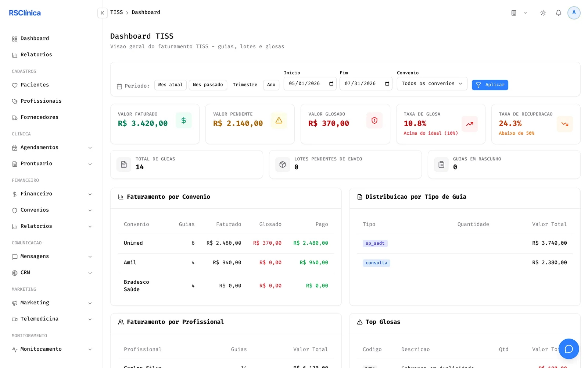Go to Pacientes in the sidebar
This screenshot has height=368, width=588.
pos(51,85)
